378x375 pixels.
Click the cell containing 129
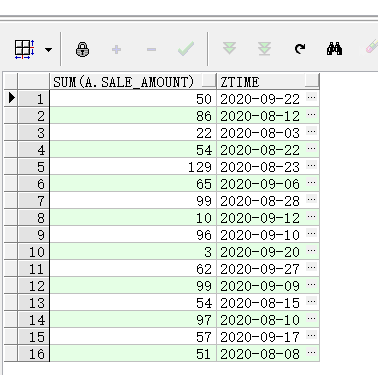tap(133, 167)
